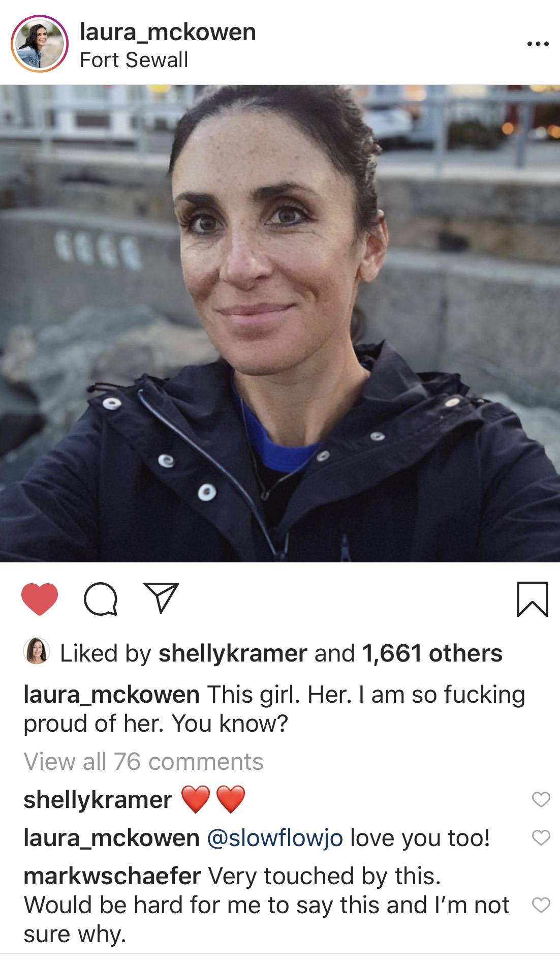The image size is (560, 960).
Task: Tap the selfie photo of the post
Action: 280,323
